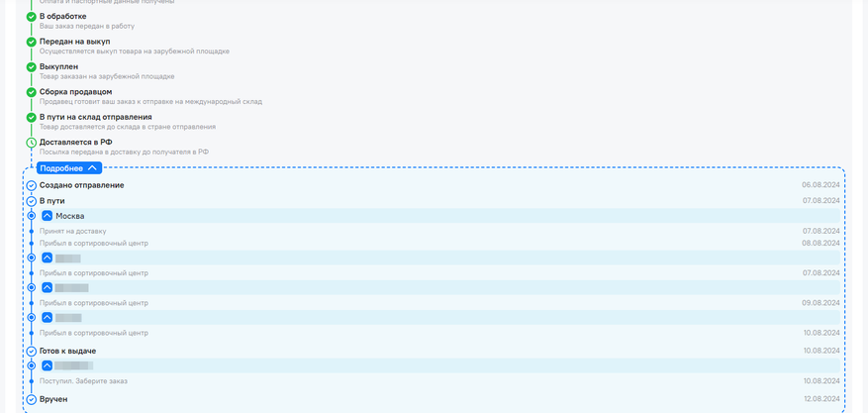Viewport: 868px width, 413px height.
Task: Click the green check icon beside Выкуплен
Action: (x=32, y=67)
